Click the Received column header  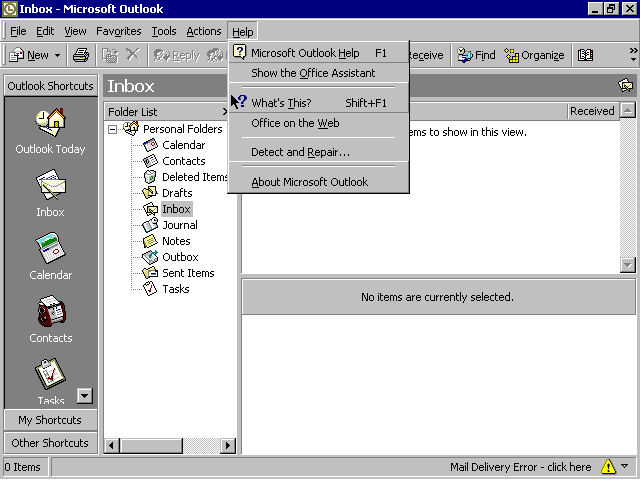tap(593, 111)
